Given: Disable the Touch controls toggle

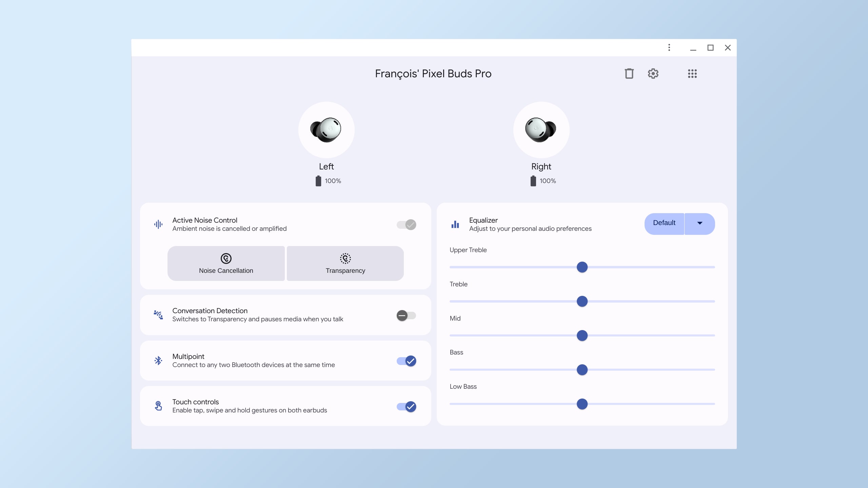Looking at the screenshot, I should click(x=407, y=406).
